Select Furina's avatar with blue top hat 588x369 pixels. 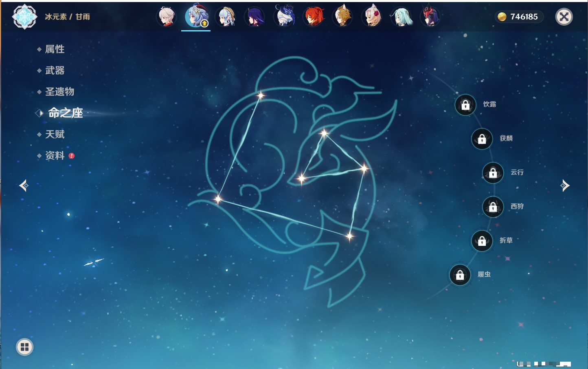point(284,16)
